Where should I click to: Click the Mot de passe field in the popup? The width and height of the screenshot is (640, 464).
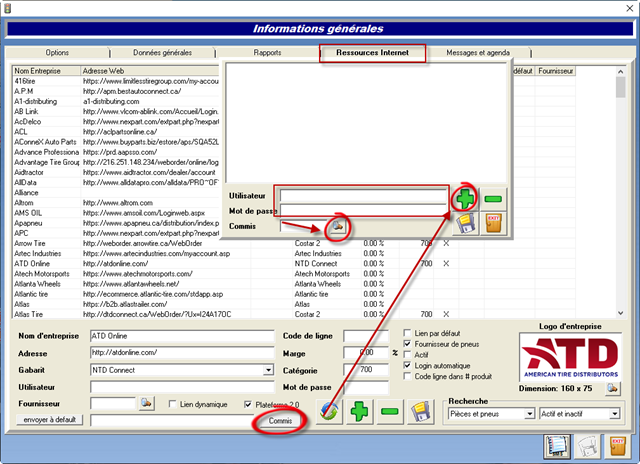point(363,210)
